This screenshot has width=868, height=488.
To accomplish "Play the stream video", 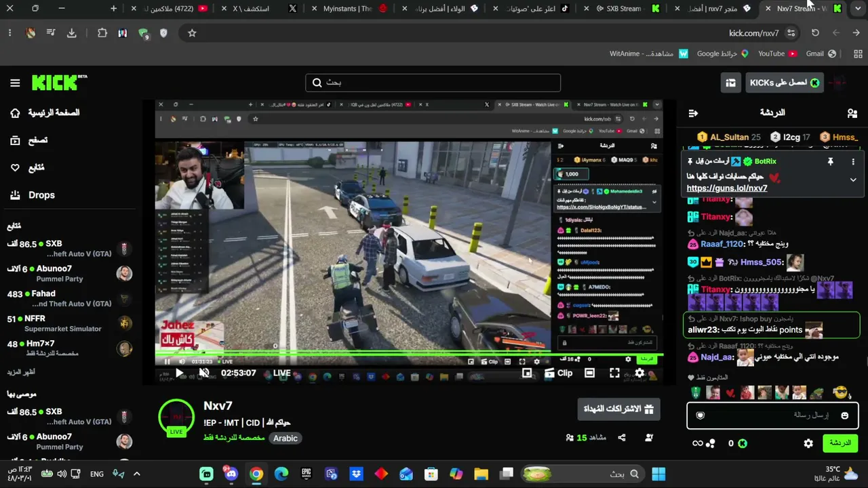I will coord(180,373).
